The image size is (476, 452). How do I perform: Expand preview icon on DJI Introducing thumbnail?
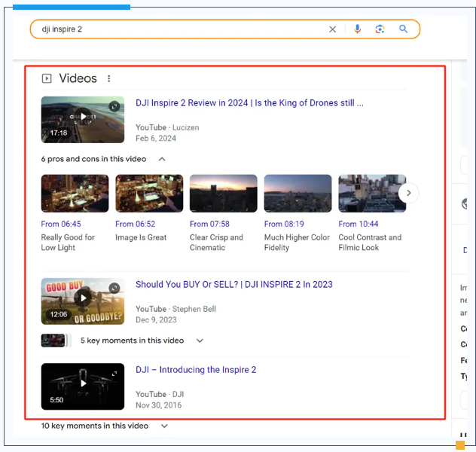pyautogui.click(x=114, y=374)
